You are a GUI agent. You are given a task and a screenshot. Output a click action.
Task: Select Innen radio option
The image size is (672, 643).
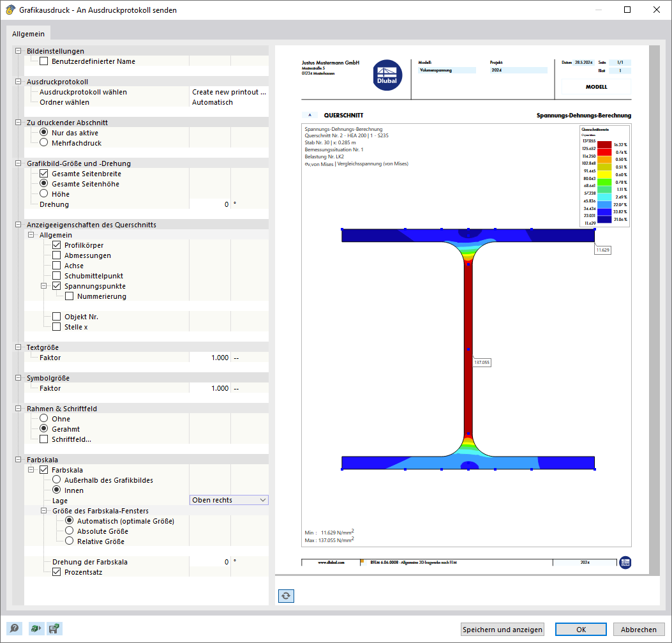point(57,490)
